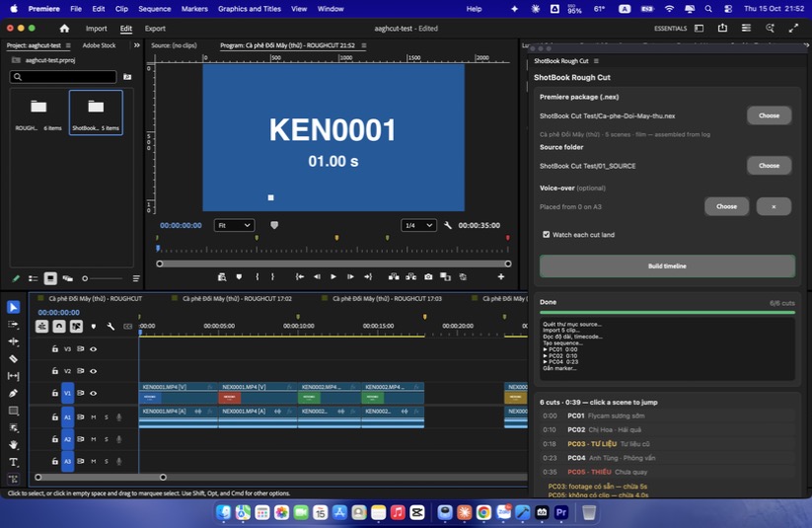Select the Ripple Edit tool
This screenshot has height=528, width=812.
(14, 341)
